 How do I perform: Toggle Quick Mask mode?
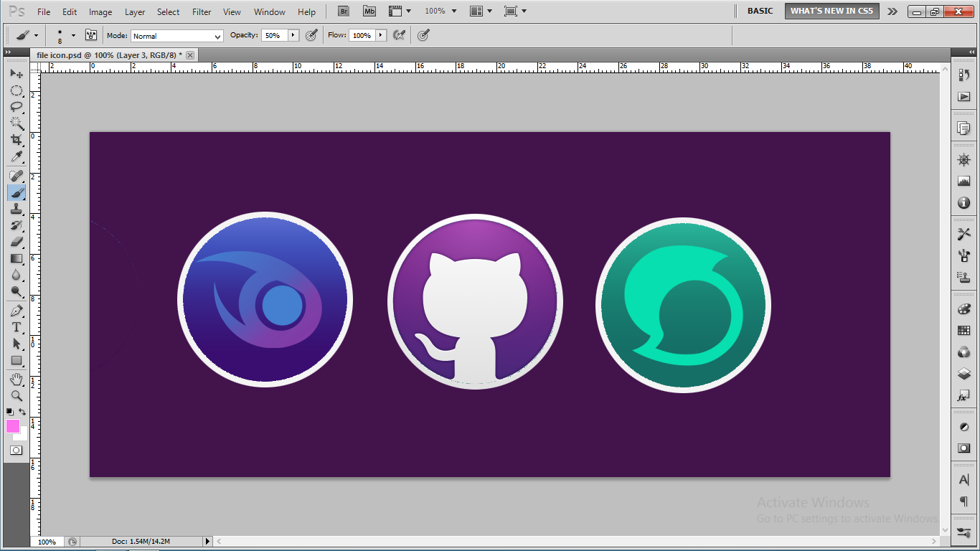point(16,450)
